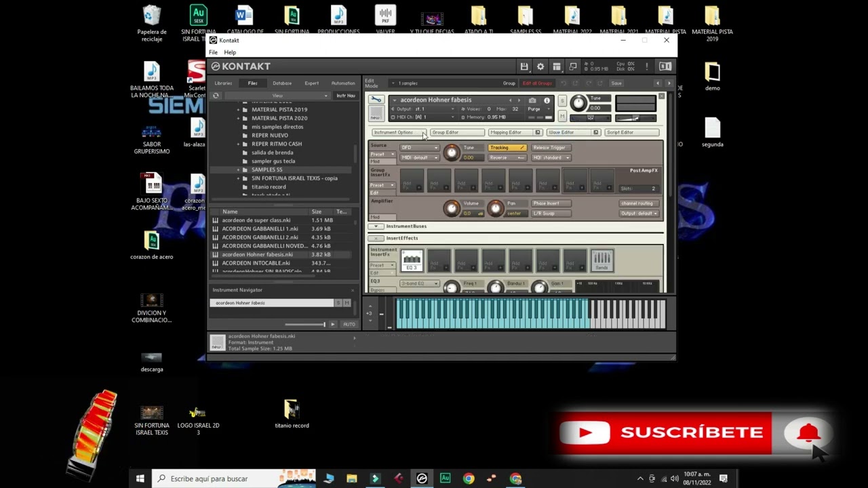Open the MIDI: default dropdown
This screenshot has width=868, height=488.
(x=420, y=158)
